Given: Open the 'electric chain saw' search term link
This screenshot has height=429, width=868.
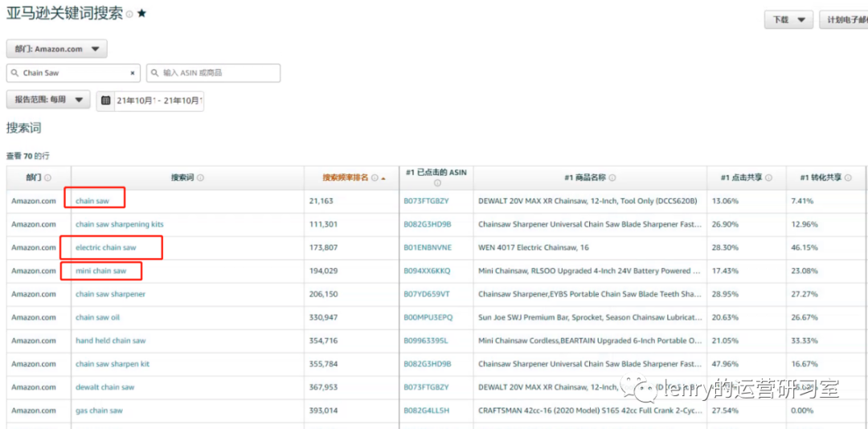Looking at the screenshot, I should pos(106,247).
